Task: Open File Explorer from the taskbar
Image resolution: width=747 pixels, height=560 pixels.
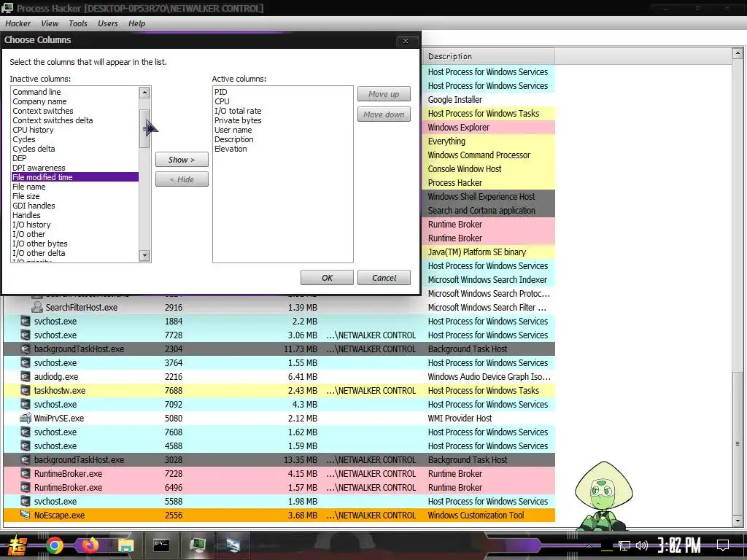Action: point(125,545)
